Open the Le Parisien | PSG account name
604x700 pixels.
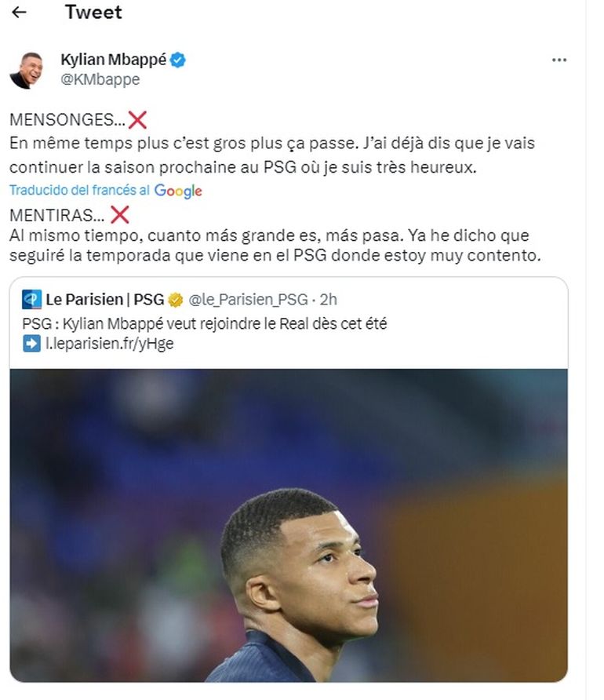(x=105, y=300)
